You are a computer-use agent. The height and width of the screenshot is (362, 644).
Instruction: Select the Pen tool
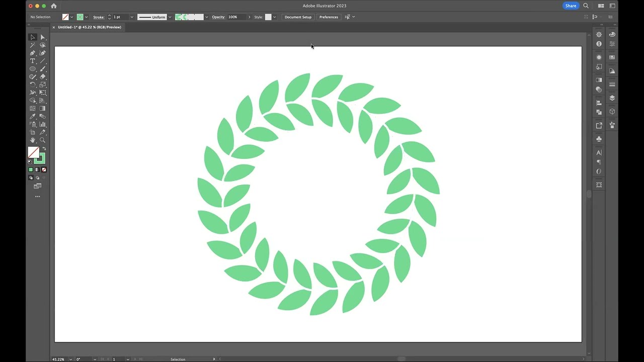pos(33,53)
